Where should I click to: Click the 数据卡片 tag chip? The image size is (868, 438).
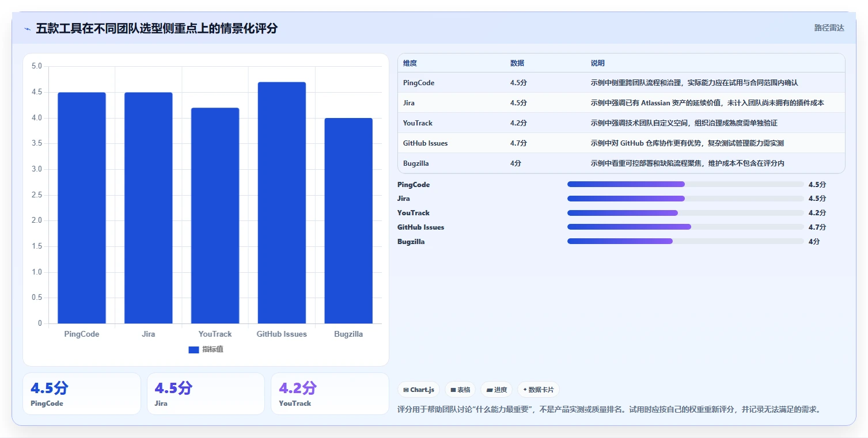coord(538,390)
